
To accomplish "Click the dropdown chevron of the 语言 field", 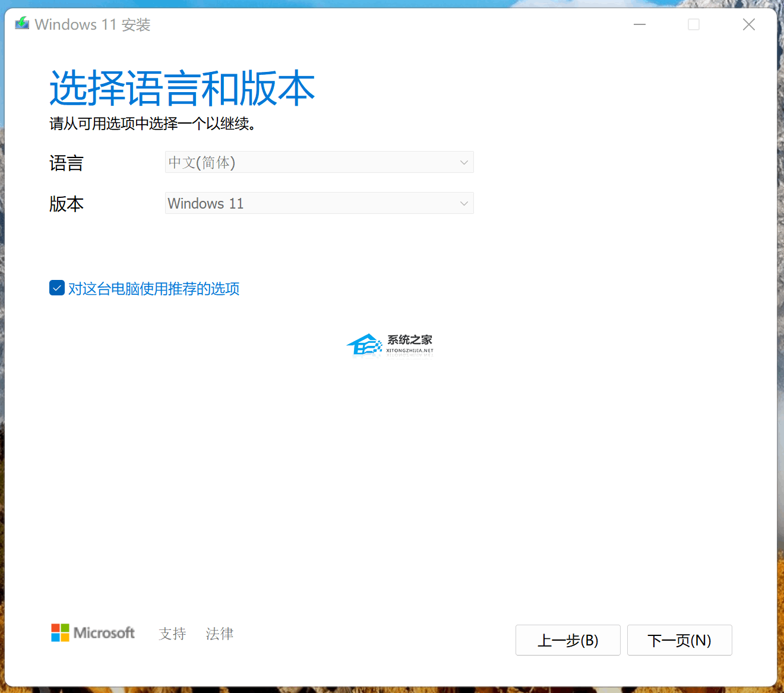I will click(x=464, y=162).
